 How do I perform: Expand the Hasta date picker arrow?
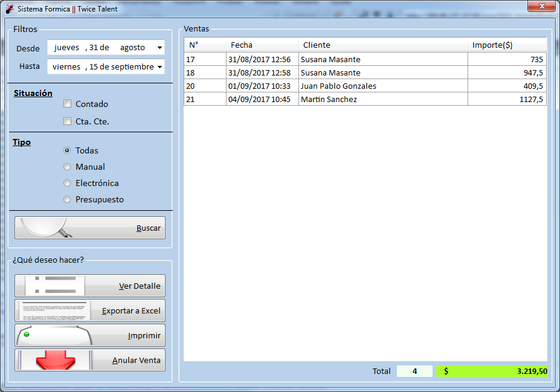(159, 67)
